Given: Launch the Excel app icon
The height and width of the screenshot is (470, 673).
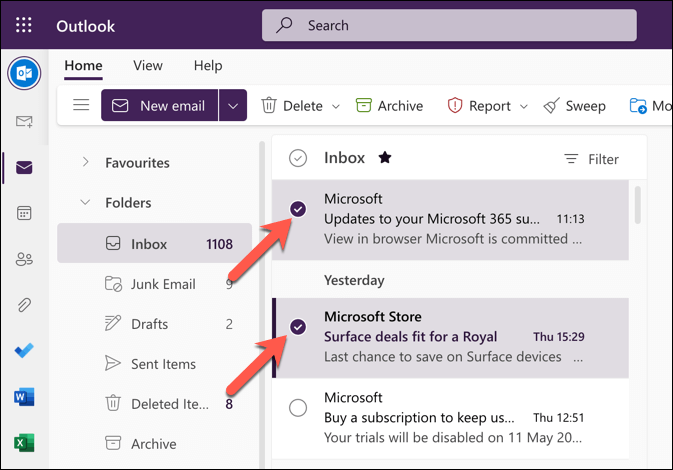Looking at the screenshot, I should pos(23,442).
